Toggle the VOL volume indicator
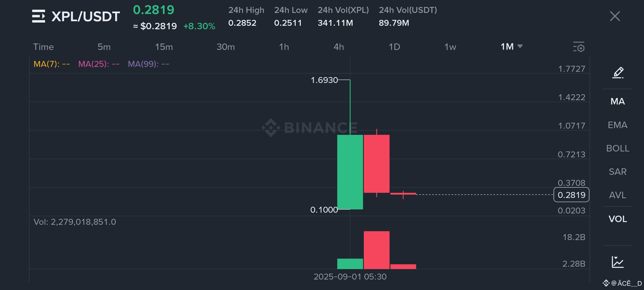The image size is (644, 290). (618, 219)
